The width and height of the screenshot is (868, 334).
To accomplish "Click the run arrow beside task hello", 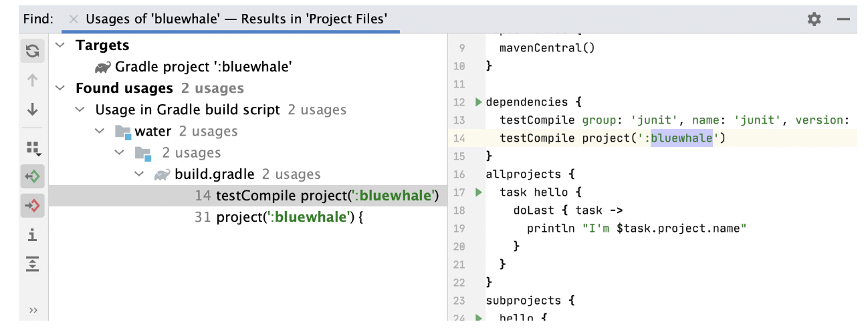I will [x=477, y=192].
